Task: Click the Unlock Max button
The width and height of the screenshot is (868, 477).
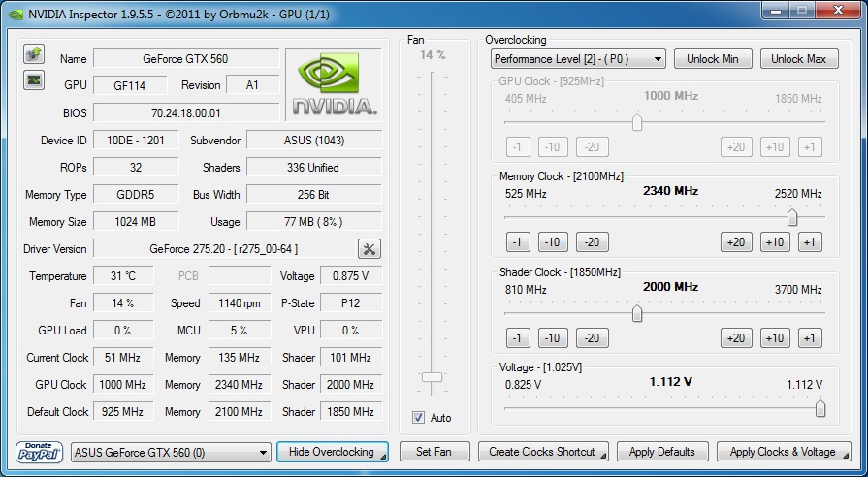Action: [798, 59]
